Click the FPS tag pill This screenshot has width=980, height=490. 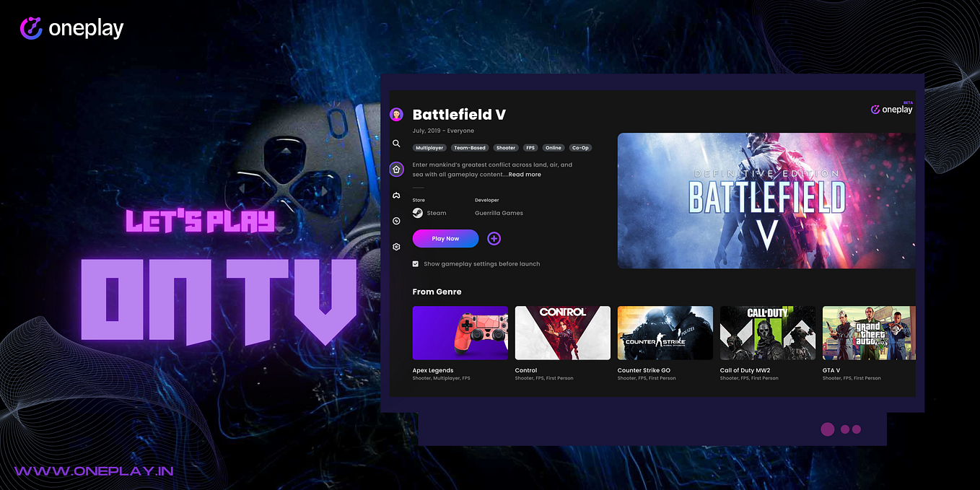pos(530,147)
